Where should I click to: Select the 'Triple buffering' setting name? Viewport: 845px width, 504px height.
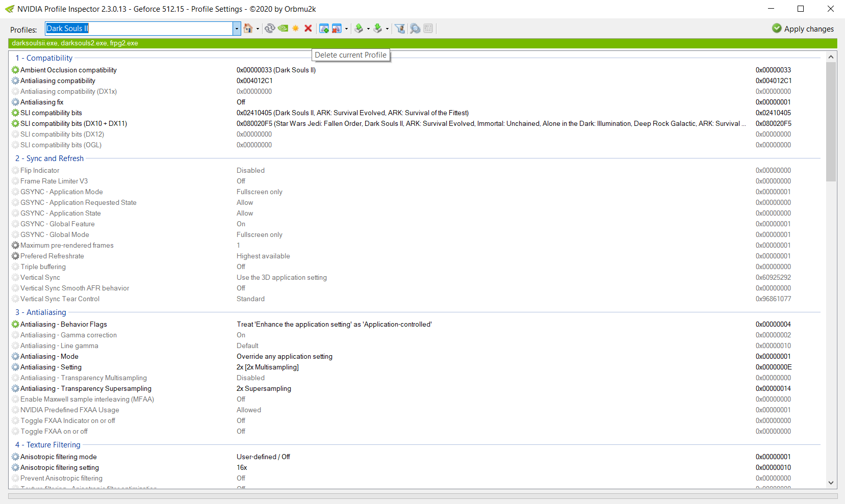43,267
